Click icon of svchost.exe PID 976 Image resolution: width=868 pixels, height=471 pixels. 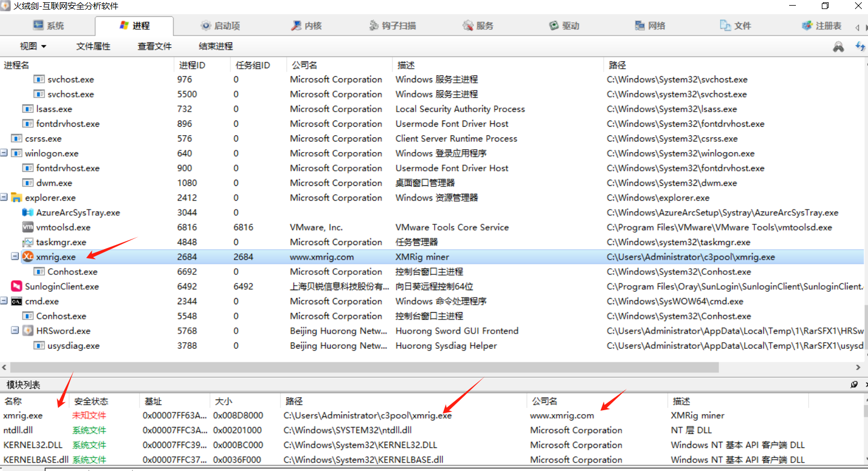pyautogui.click(x=39, y=79)
